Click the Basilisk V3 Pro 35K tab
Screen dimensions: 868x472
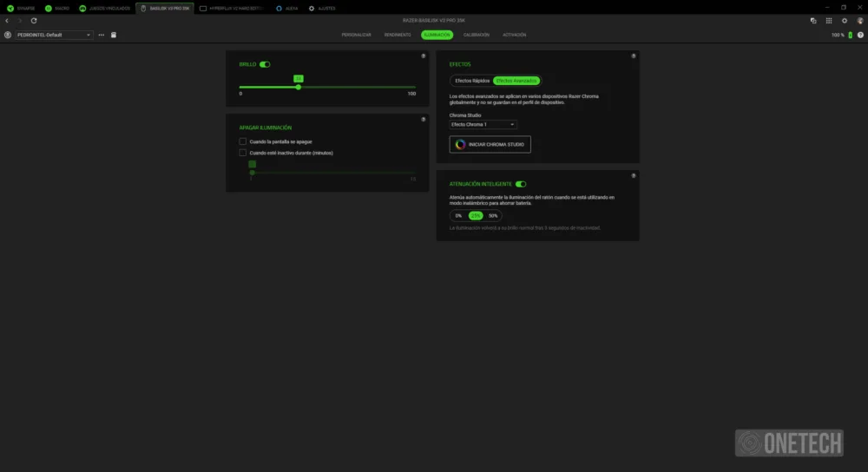point(165,9)
